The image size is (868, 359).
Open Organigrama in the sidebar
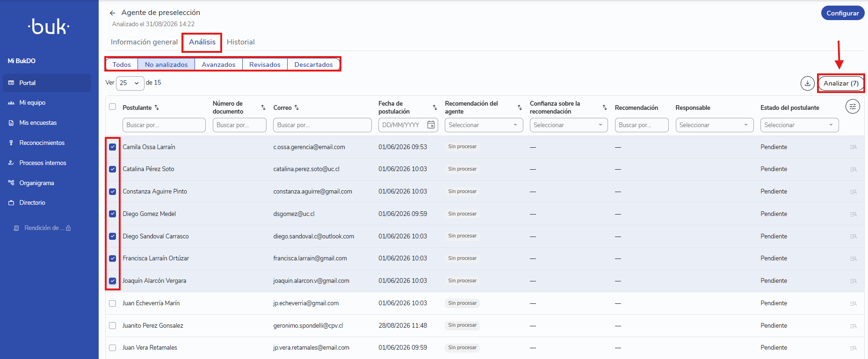36,183
